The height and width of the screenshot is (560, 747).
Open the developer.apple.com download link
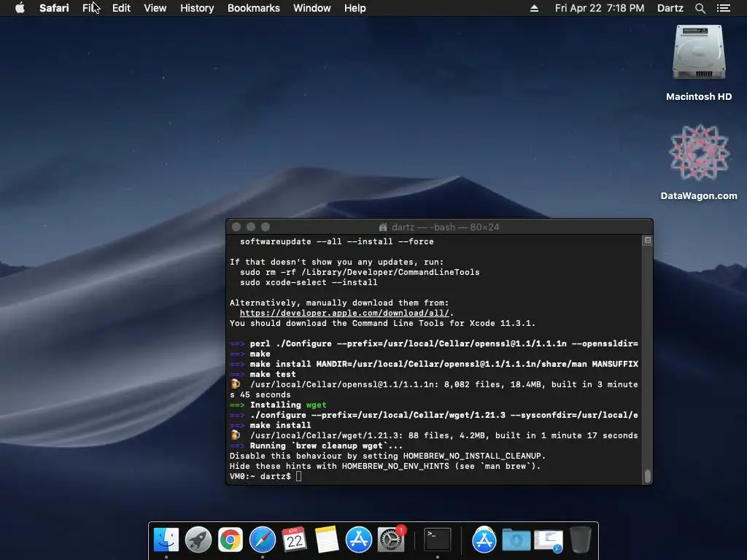click(x=344, y=313)
